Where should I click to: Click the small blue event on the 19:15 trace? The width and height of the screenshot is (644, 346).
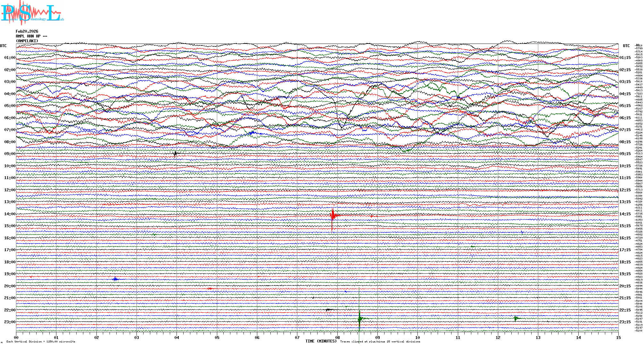click(x=116, y=279)
